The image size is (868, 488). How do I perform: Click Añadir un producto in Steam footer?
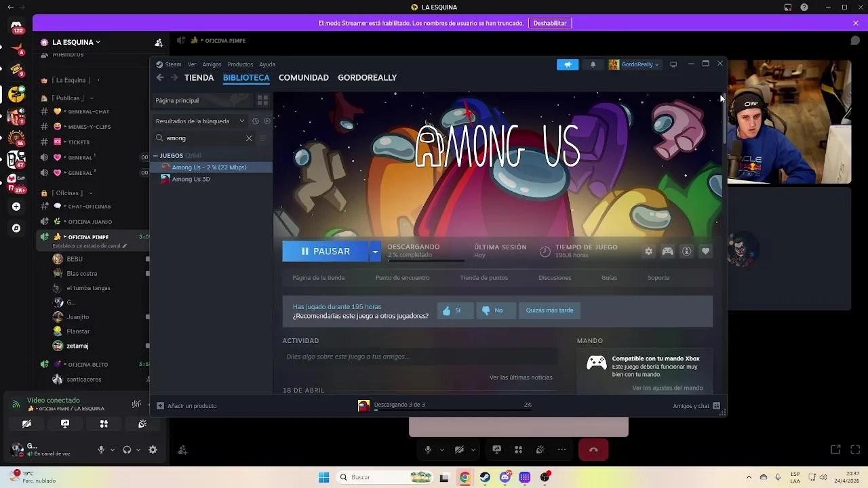pyautogui.click(x=186, y=405)
